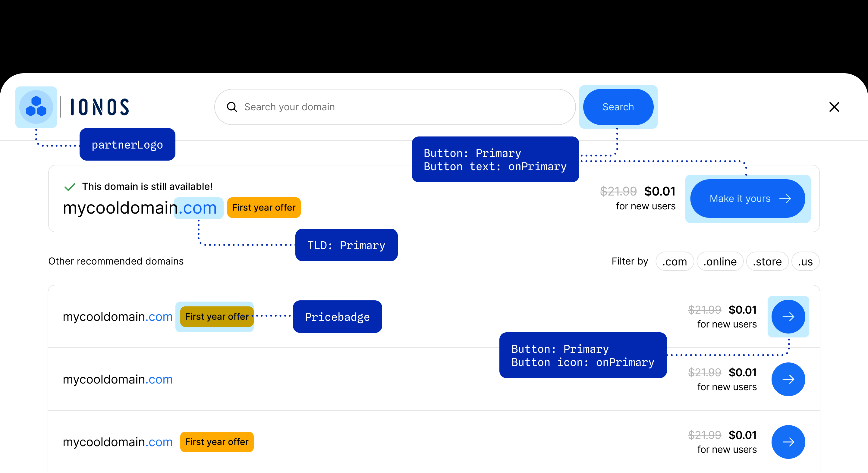This screenshot has width=868, height=473.
Task: Click the First year offer badge in third row
Action: point(216,442)
